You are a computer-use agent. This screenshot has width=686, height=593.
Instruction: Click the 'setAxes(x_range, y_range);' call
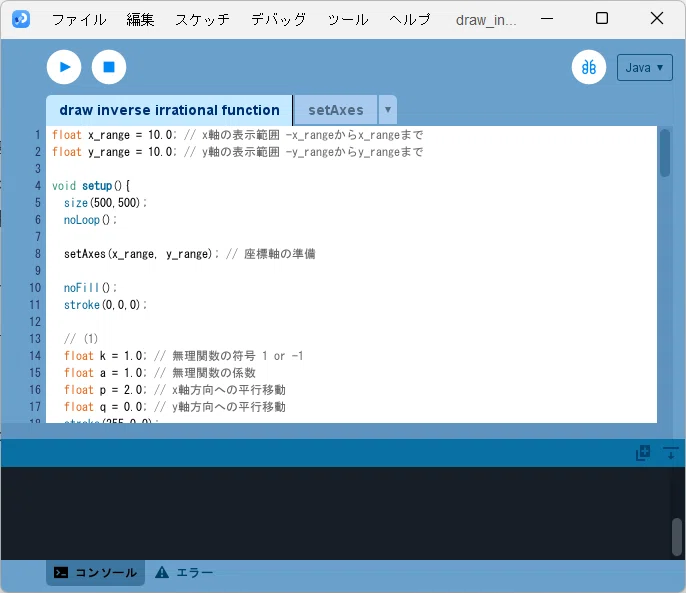(141, 254)
